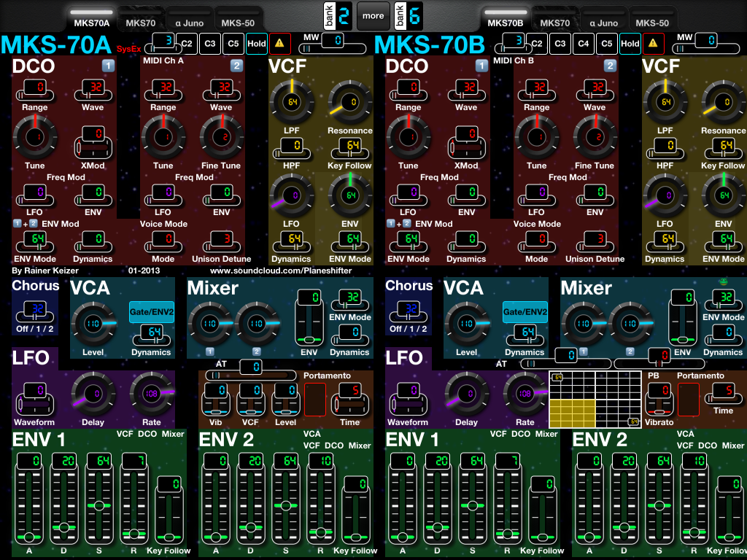Change the HPF value in MKS-70A VCF
This screenshot has height=560, width=747.
pos(292,149)
